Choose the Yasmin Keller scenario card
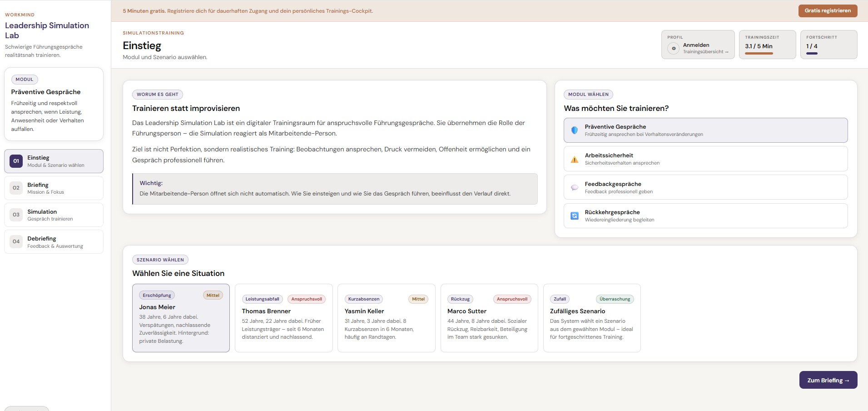 pyautogui.click(x=386, y=318)
